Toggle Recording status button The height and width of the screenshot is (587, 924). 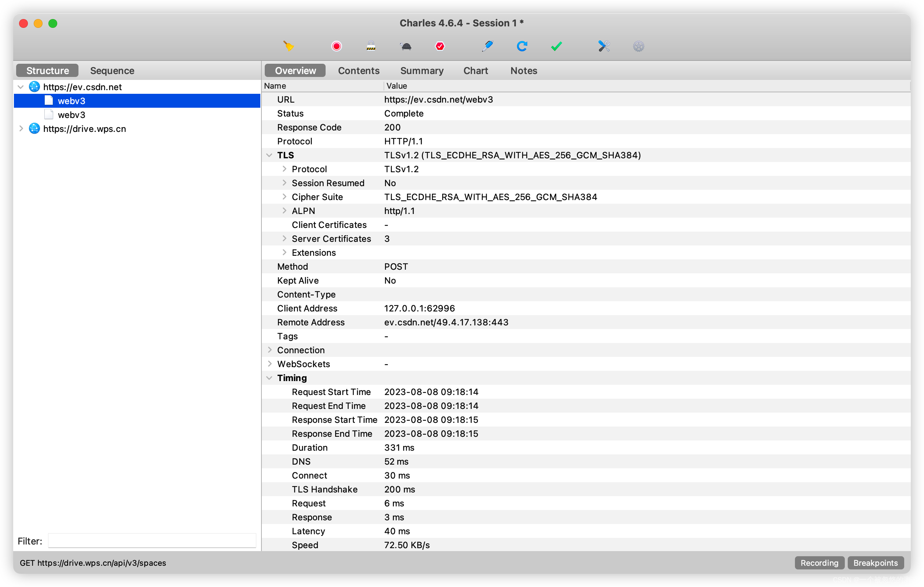click(819, 562)
